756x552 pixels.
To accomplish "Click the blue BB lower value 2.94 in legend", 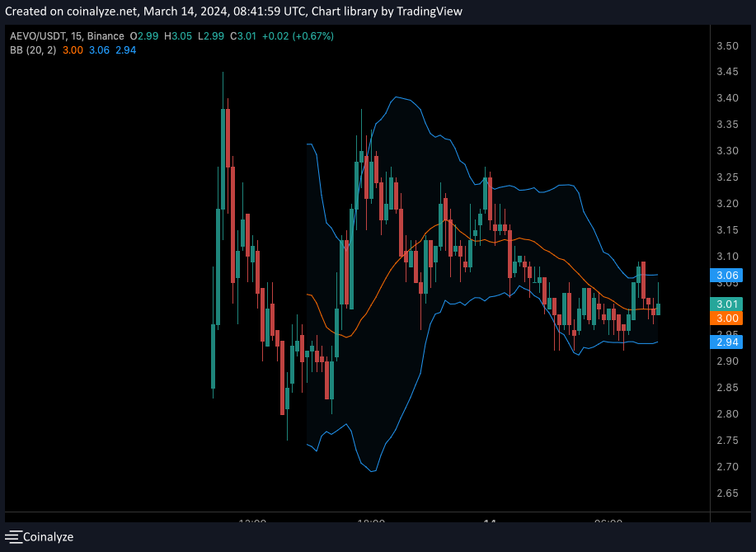I will [126, 50].
